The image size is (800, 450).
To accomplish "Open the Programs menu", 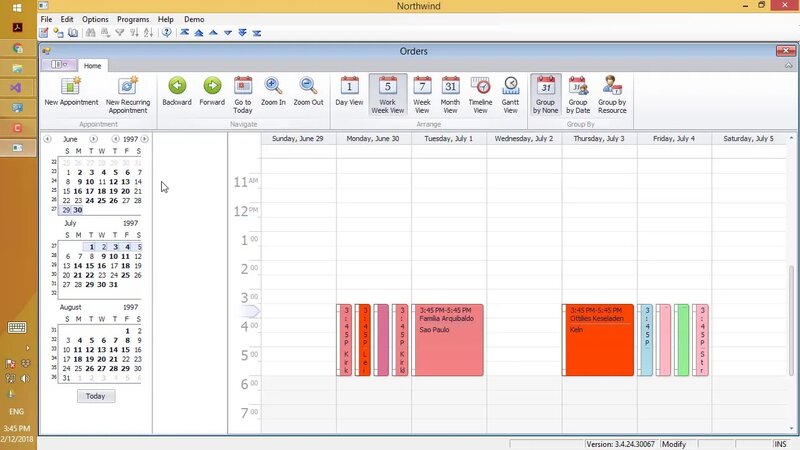I will pyautogui.click(x=133, y=19).
